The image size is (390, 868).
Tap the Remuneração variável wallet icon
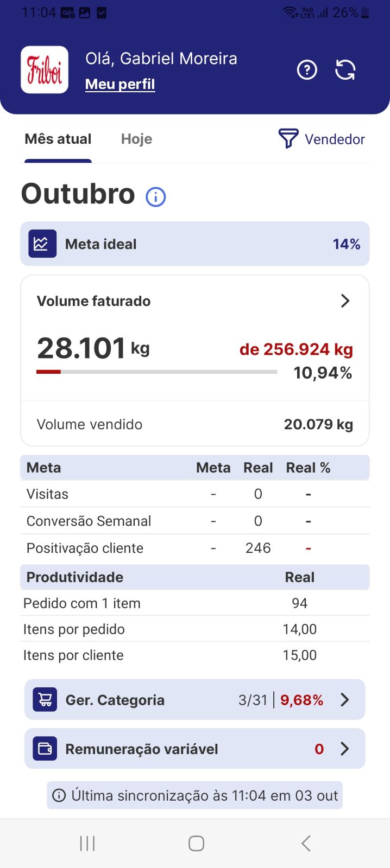click(x=45, y=749)
